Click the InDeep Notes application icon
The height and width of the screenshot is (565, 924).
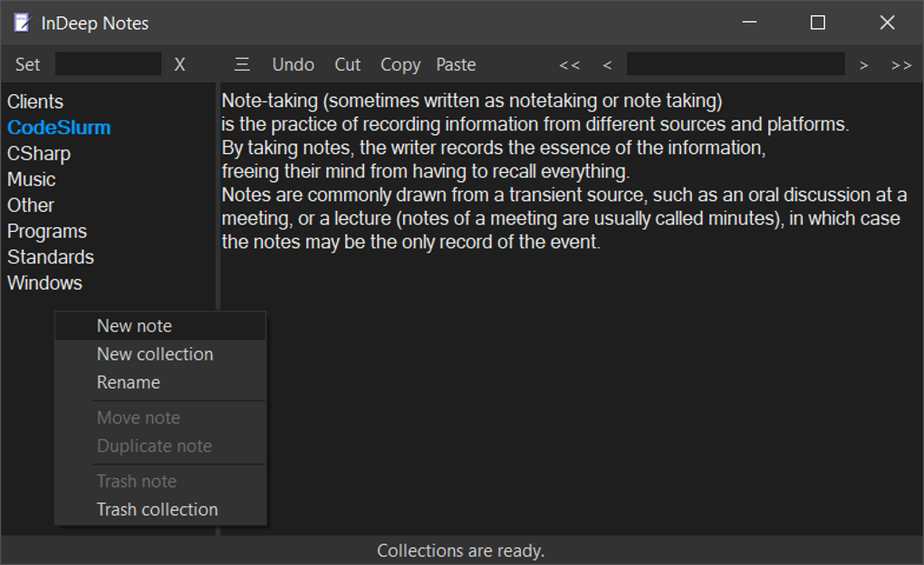pyautogui.click(x=20, y=23)
